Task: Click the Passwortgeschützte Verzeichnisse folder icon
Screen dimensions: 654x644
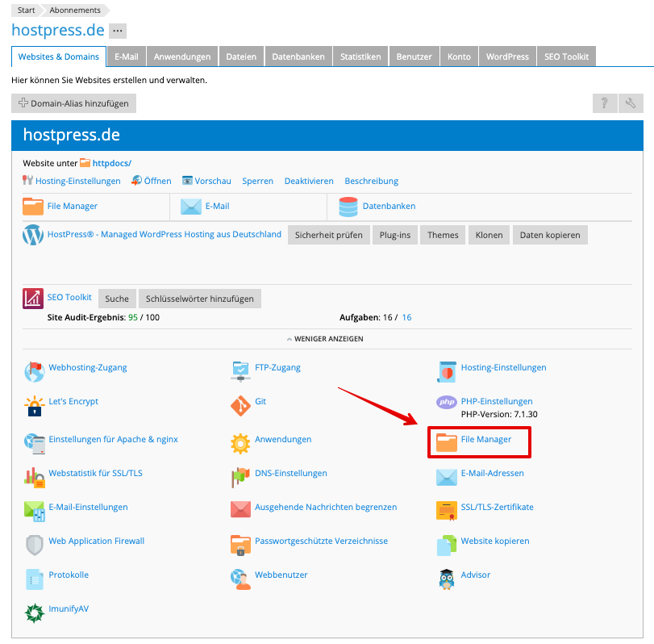Action: (x=240, y=545)
